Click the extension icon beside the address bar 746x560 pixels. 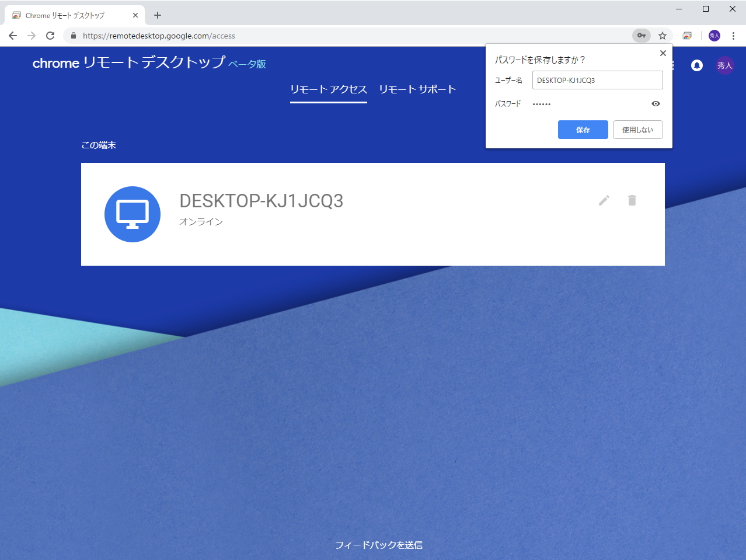[688, 36]
